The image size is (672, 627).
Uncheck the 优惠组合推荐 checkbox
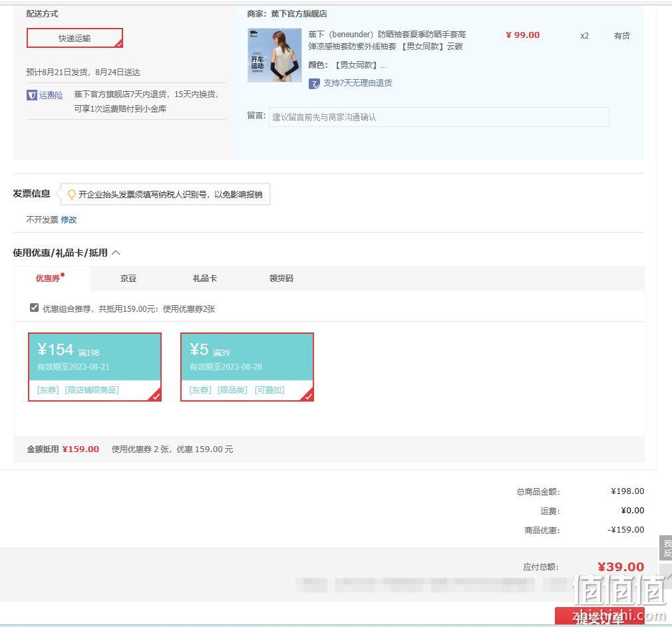[35, 308]
